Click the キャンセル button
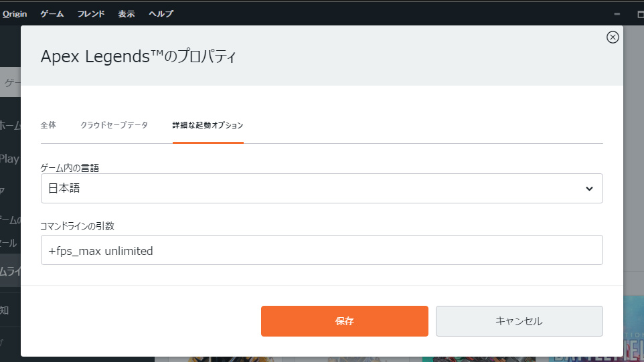 click(x=519, y=321)
